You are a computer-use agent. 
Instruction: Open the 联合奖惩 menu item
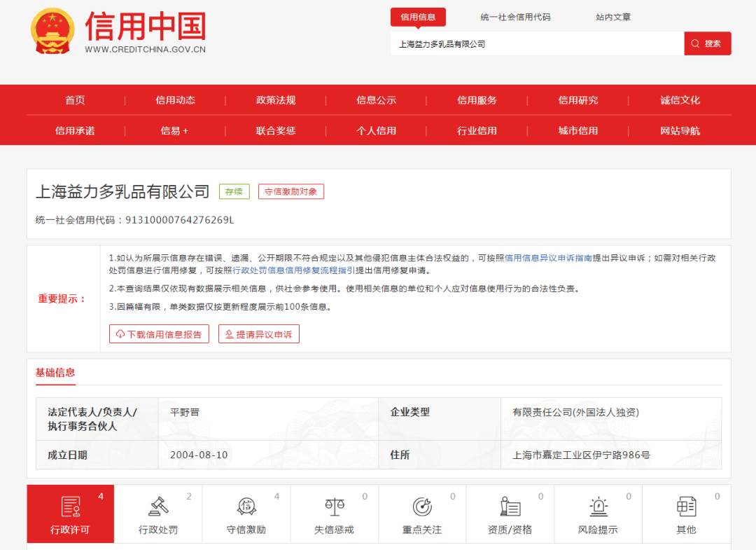pyautogui.click(x=276, y=130)
